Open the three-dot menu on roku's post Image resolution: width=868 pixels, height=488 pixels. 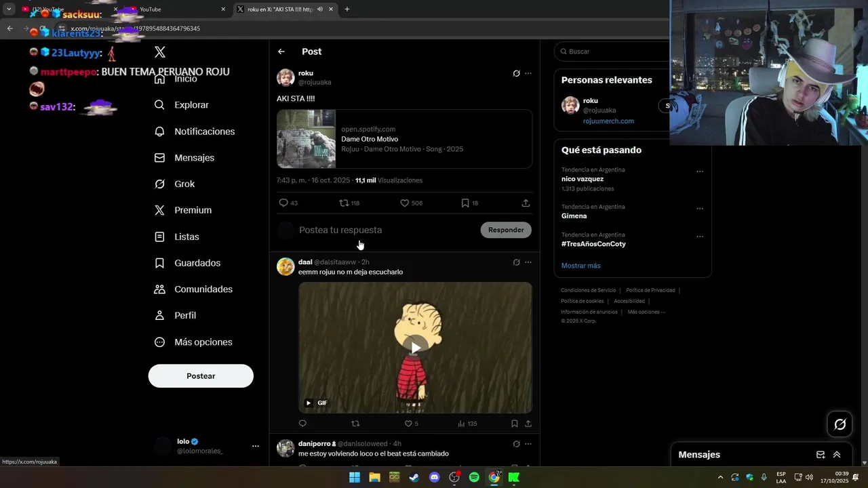click(528, 73)
